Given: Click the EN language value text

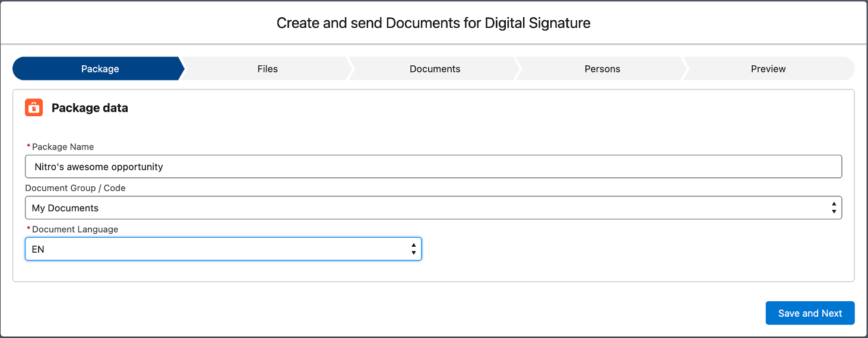Looking at the screenshot, I should tap(38, 250).
